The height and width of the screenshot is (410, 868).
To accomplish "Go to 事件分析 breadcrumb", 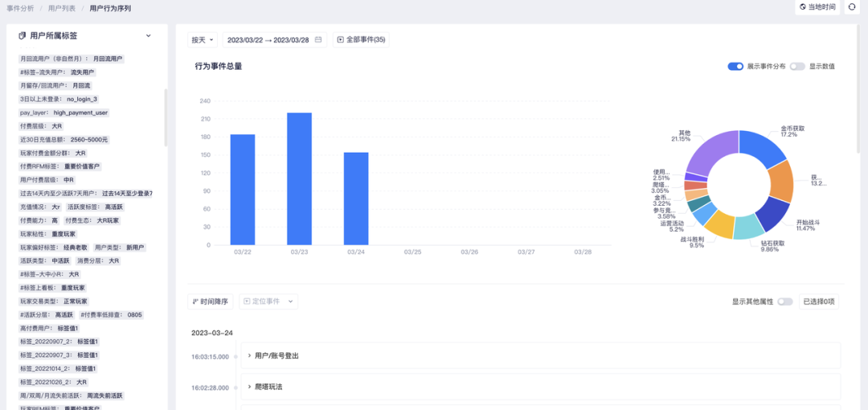I will [20, 8].
